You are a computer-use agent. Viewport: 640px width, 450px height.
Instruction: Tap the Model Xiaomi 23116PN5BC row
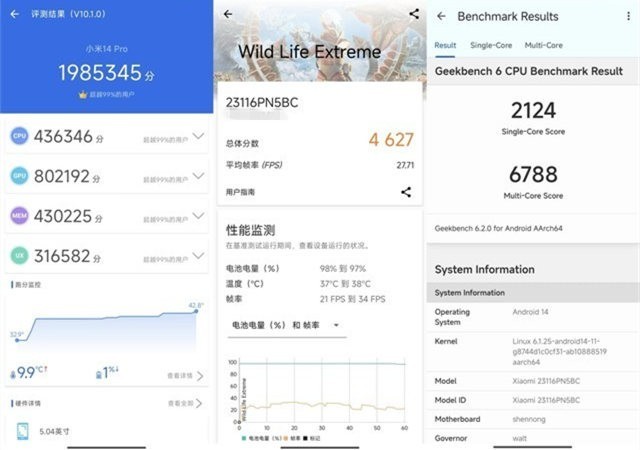point(533,381)
